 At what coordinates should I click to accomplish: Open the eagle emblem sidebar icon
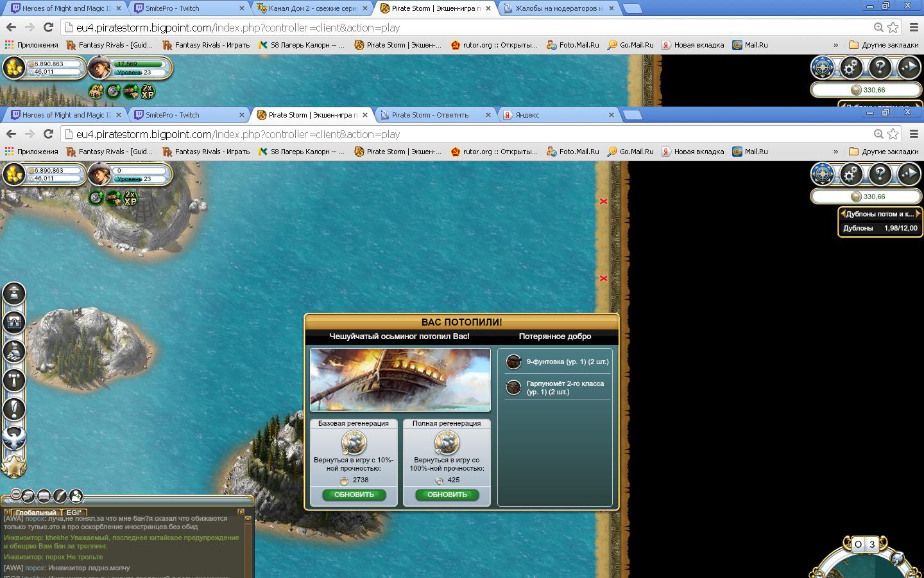14,438
